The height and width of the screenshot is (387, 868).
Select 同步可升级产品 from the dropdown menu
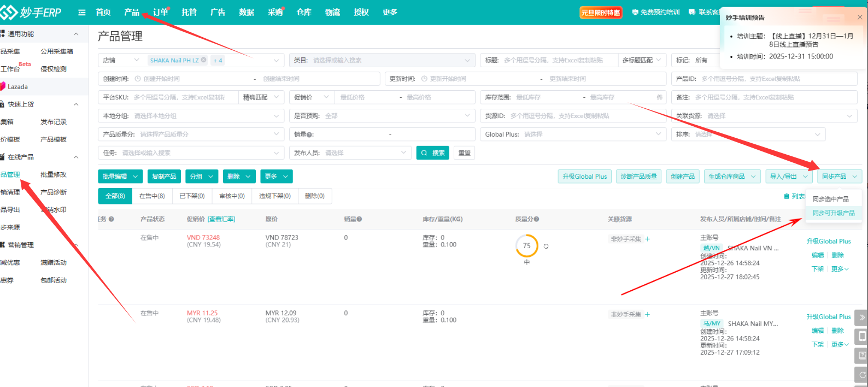(833, 213)
